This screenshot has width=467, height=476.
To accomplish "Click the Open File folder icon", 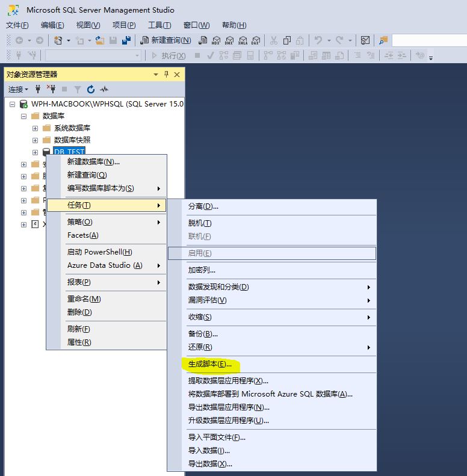I will pyautogui.click(x=99, y=40).
